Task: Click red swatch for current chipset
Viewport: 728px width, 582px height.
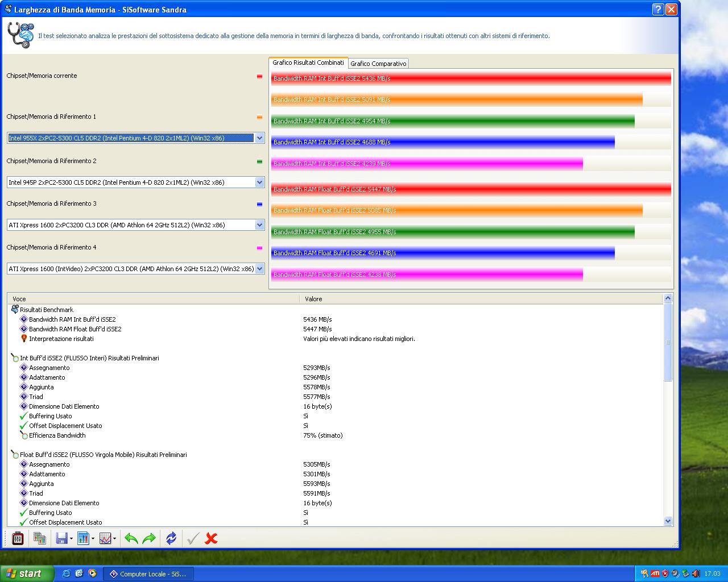Action: (259, 76)
